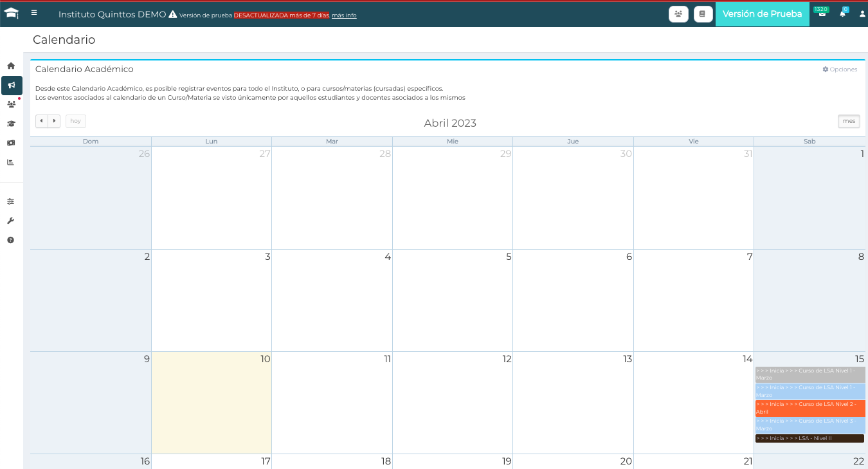
Task: Click the 'Versión de Prueba' button
Action: point(763,14)
